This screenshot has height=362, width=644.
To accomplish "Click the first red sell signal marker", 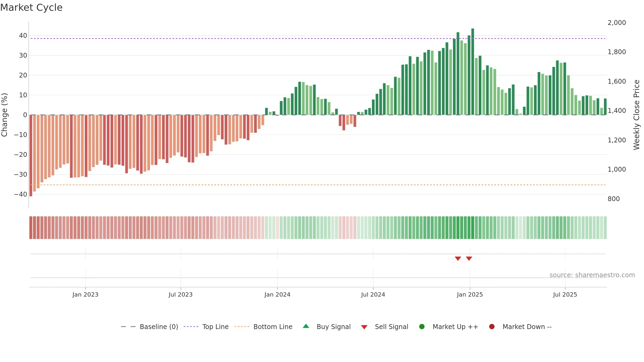I will (458, 258).
